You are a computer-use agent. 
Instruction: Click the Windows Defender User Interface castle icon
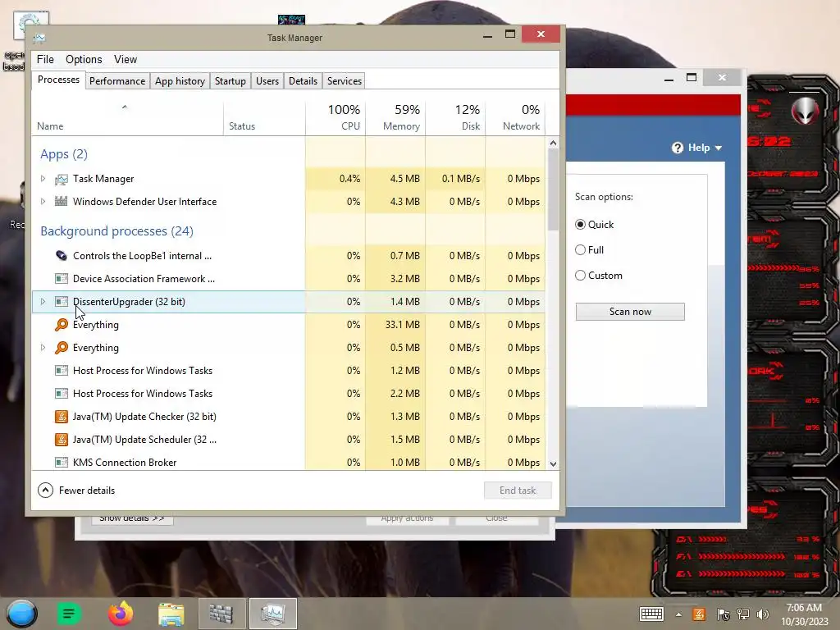click(x=62, y=202)
